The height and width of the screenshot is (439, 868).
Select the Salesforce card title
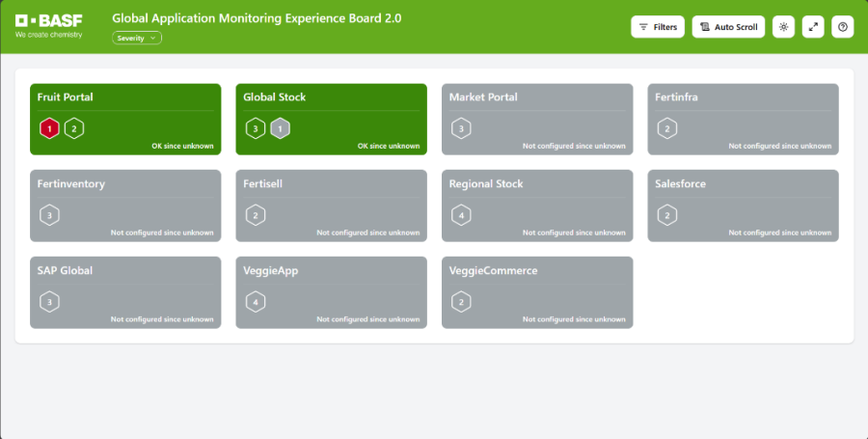pyautogui.click(x=680, y=183)
